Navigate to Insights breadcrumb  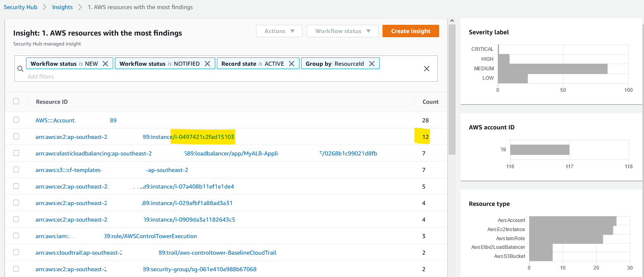click(62, 7)
